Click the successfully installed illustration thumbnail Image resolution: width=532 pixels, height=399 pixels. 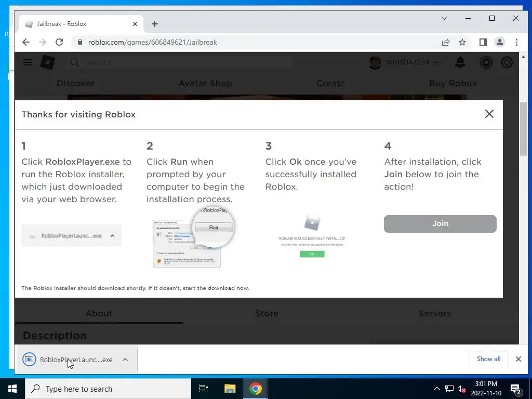tap(312, 236)
